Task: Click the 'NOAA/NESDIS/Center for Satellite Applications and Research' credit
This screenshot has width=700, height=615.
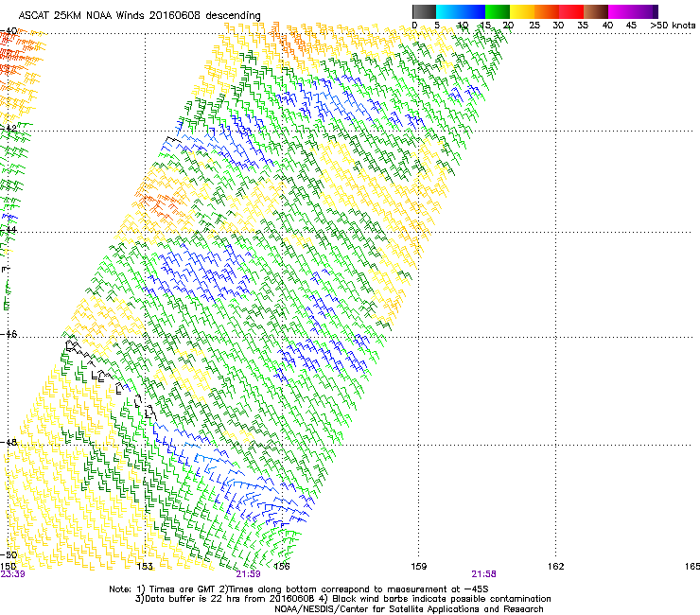Action: pos(409,609)
